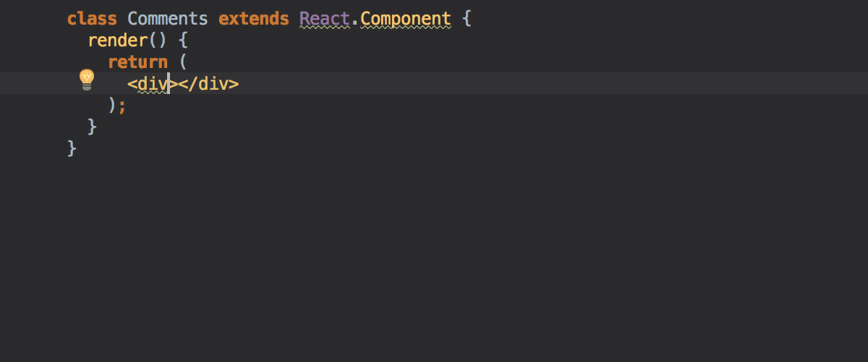
Task: Click the empty editor area below the code
Action: coord(434,261)
